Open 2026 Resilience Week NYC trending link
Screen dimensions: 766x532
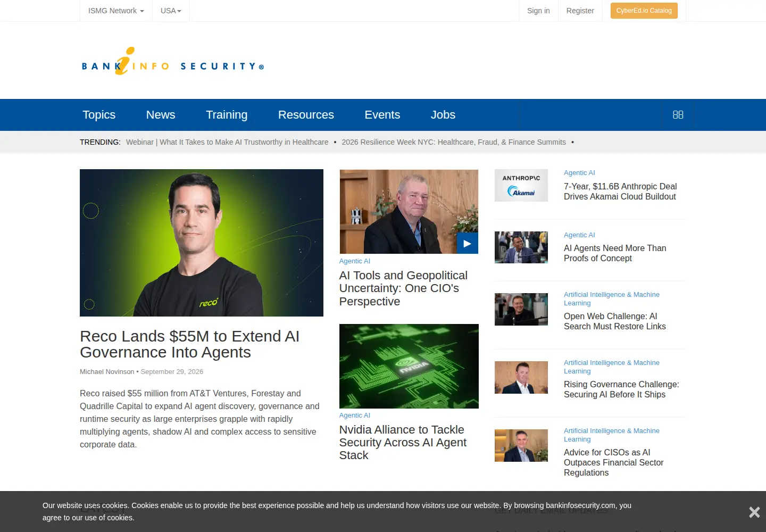coord(453,142)
